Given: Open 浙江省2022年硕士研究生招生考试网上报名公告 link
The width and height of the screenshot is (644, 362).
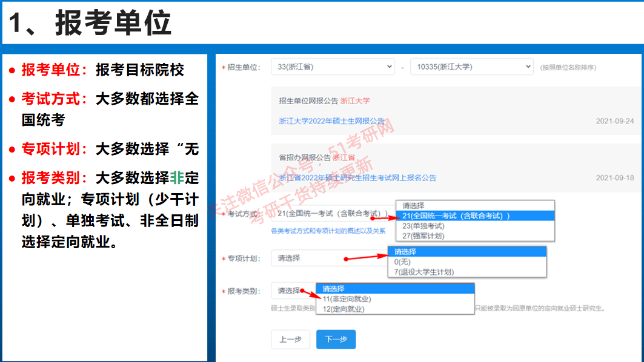Looking at the screenshot, I should [357, 178].
